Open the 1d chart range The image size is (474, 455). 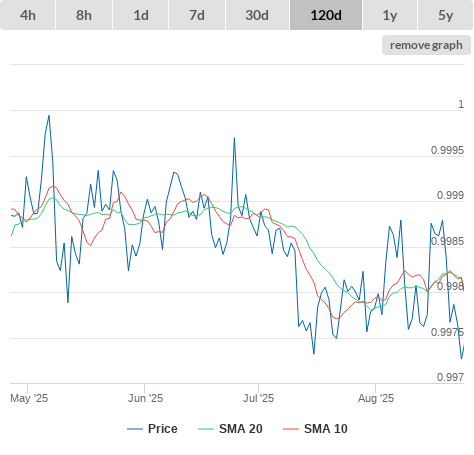point(141,15)
